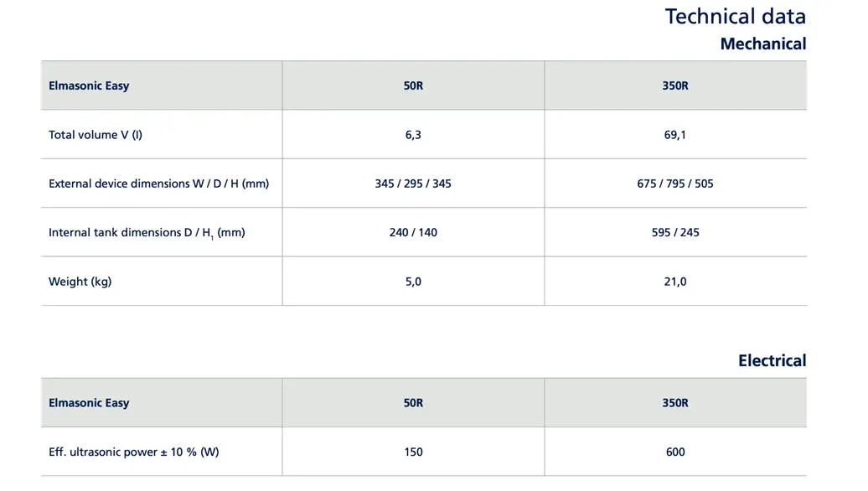Click the 50R column header in the Mechanical table
The width and height of the screenshot is (868, 491).
tap(413, 85)
